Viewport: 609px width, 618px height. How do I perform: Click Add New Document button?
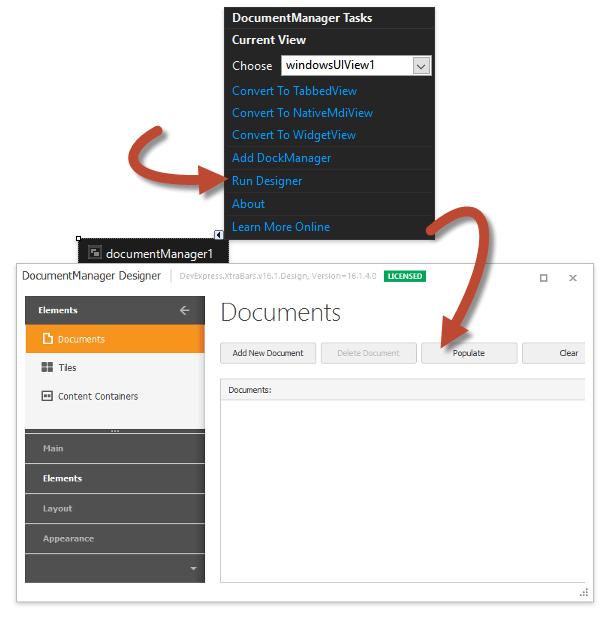pos(268,353)
